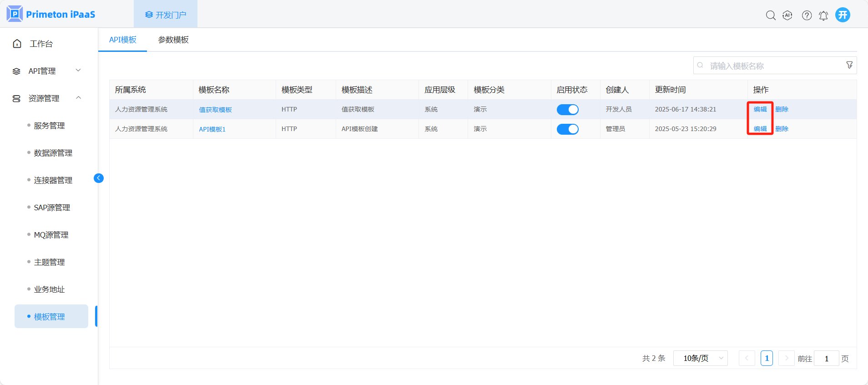Open the help question mark icon
The width and height of the screenshot is (868, 385).
pyautogui.click(x=807, y=15)
